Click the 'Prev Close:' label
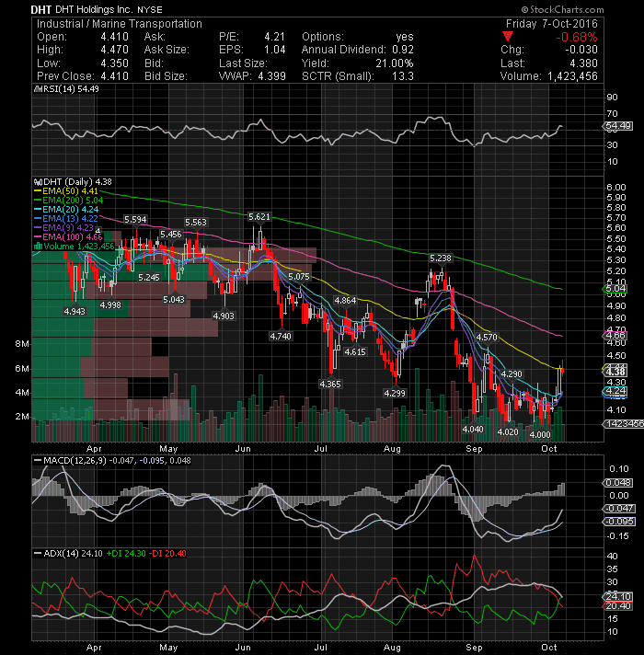The image size is (644, 655). click(65, 76)
